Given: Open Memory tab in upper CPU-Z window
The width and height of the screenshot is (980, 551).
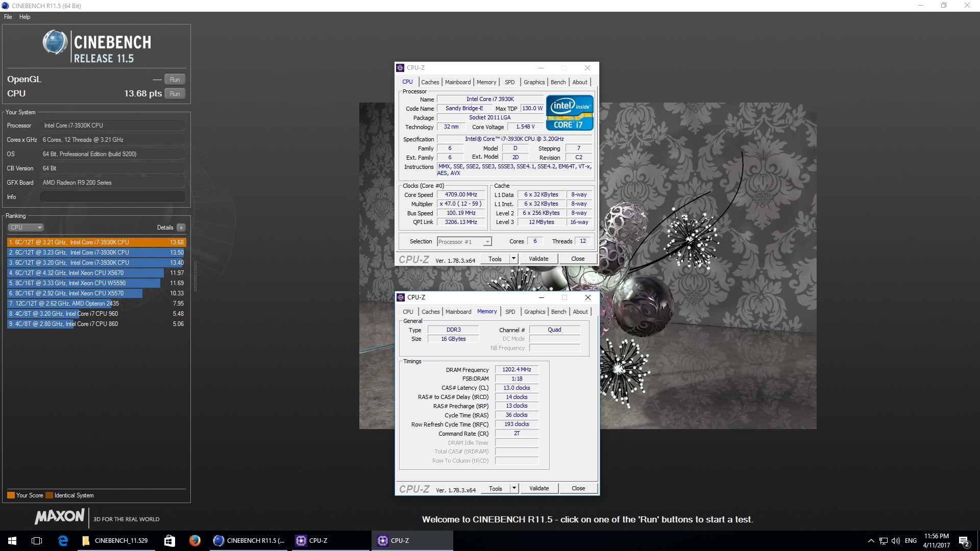Looking at the screenshot, I should pos(486,82).
